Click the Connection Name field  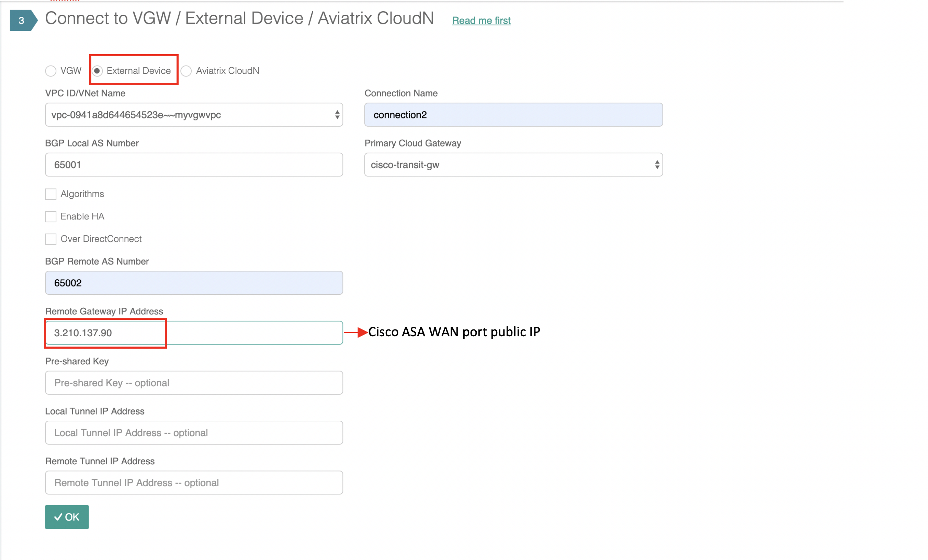pyautogui.click(x=513, y=115)
